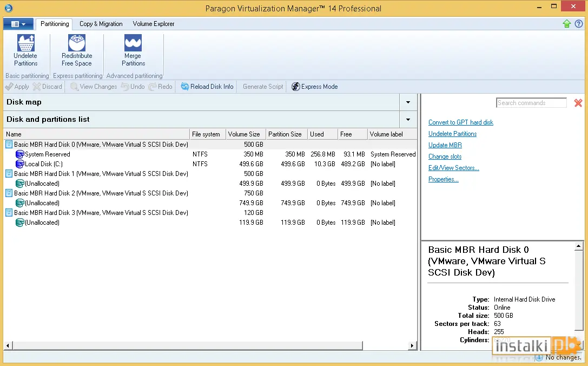Image resolution: width=588 pixels, height=366 pixels.
Task: Click the Redistribute Free Space icon
Action: [x=77, y=43]
